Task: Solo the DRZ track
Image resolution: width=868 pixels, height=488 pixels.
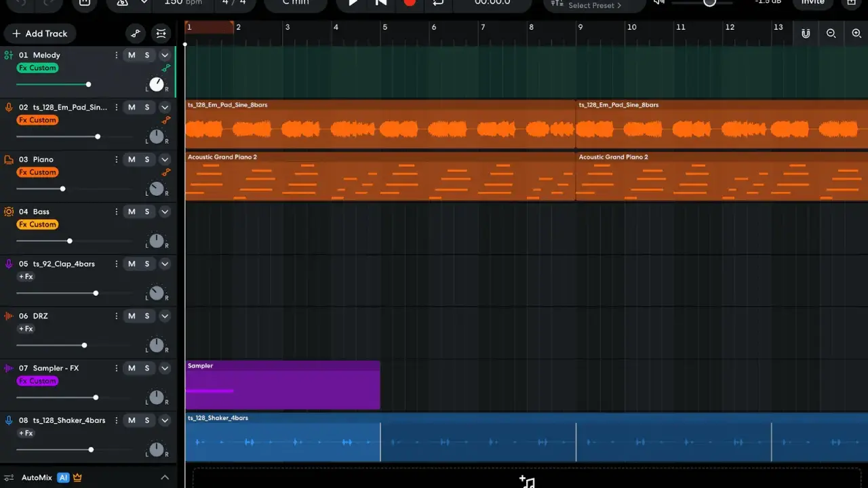Action: click(146, 316)
